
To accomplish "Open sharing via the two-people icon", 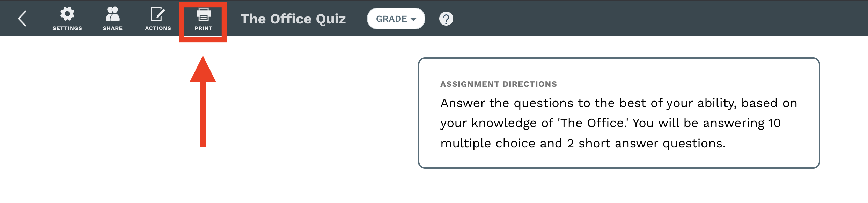I will click(x=112, y=14).
